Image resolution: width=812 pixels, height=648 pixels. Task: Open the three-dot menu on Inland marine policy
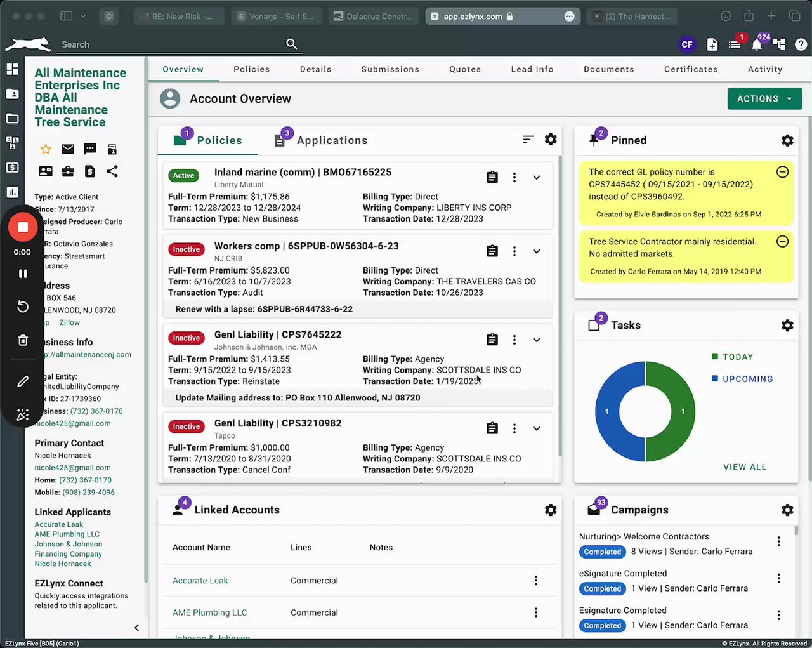(514, 178)
